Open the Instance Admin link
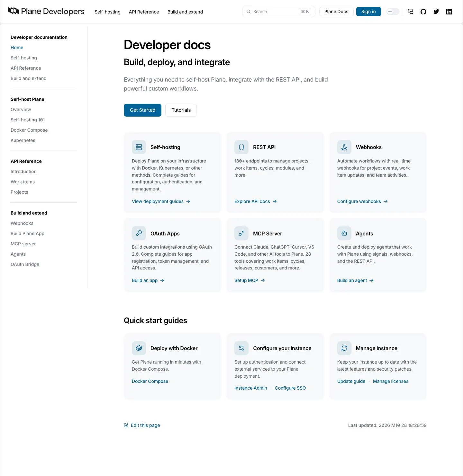This screenshot has width=463, height=476. click(251, 388)
